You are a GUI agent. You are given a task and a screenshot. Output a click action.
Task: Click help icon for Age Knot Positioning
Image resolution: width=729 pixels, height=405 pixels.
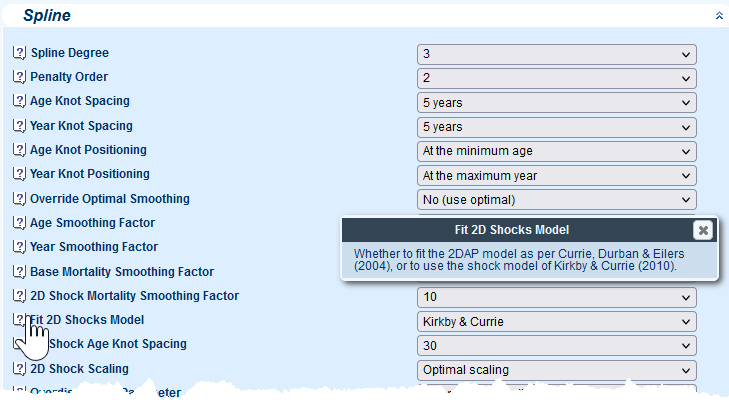coord(19,151)
